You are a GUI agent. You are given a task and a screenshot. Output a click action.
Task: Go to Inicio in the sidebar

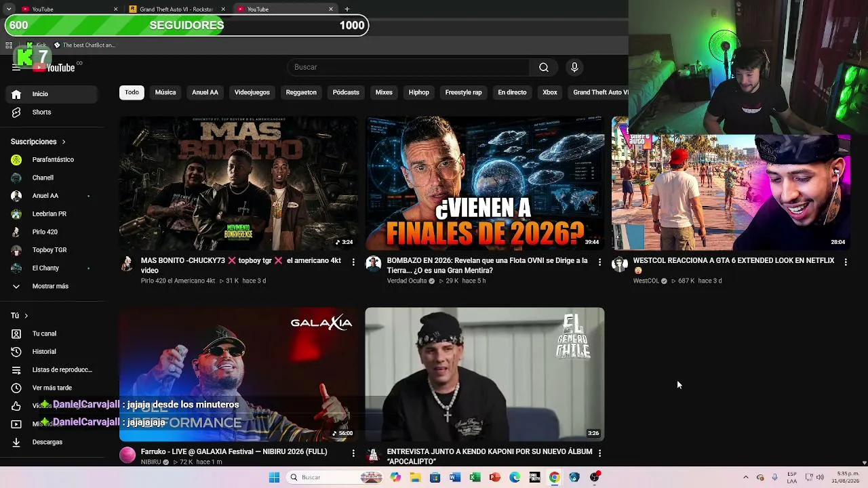pyautogui.click(x=53, y=94)
